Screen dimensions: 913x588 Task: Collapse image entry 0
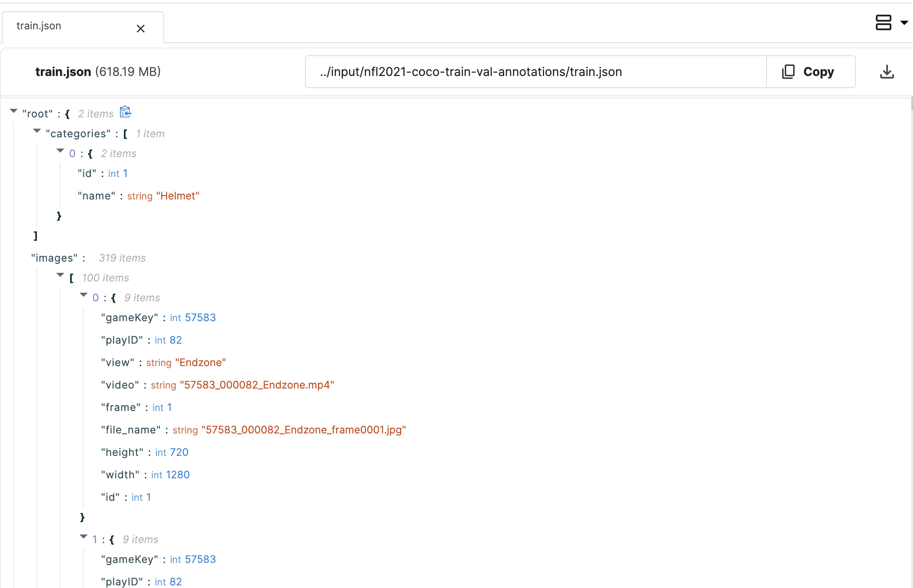coord(84,295)
